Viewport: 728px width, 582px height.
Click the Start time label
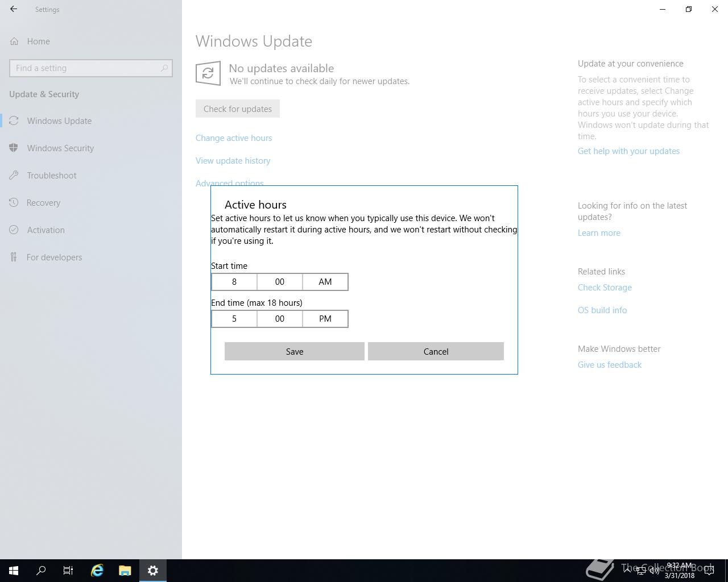[x=229, y=265]
